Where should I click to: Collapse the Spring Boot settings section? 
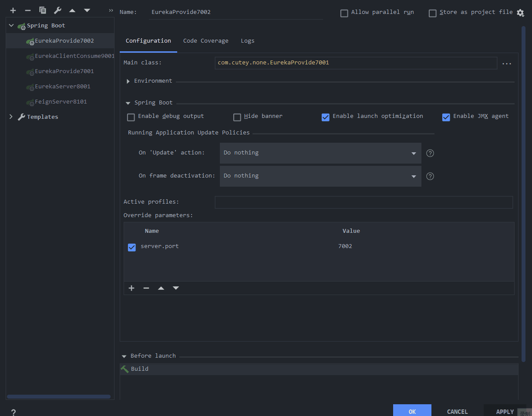[128, 103]
